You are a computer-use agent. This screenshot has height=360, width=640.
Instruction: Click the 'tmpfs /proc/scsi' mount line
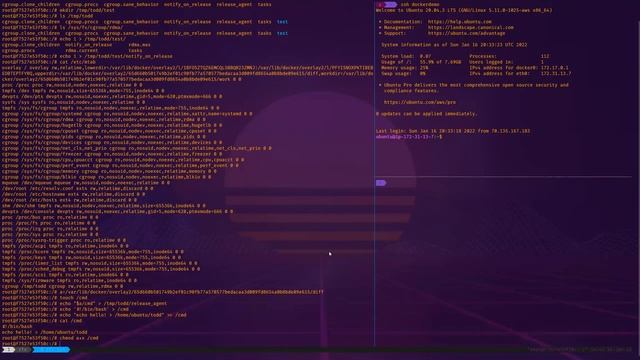pyautogui.click(x=65, y=275)
